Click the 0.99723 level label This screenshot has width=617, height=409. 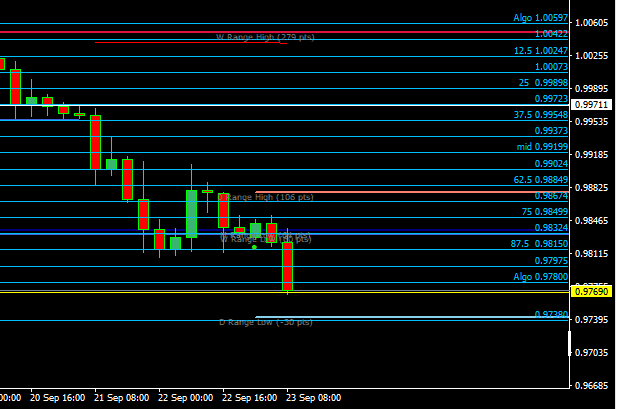pyautogui.click(x=551, y=99)
